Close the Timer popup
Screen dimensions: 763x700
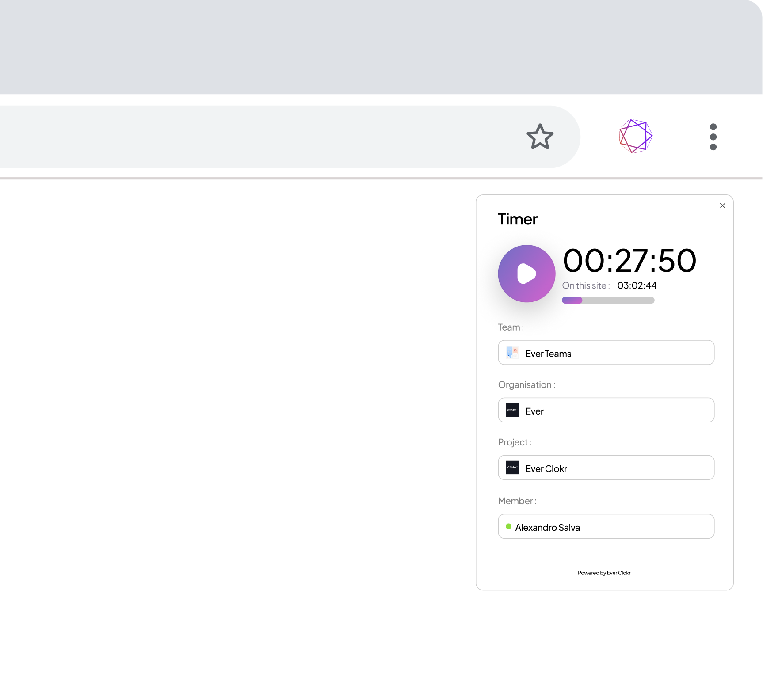pyautogui.click(x=722, y=205)
